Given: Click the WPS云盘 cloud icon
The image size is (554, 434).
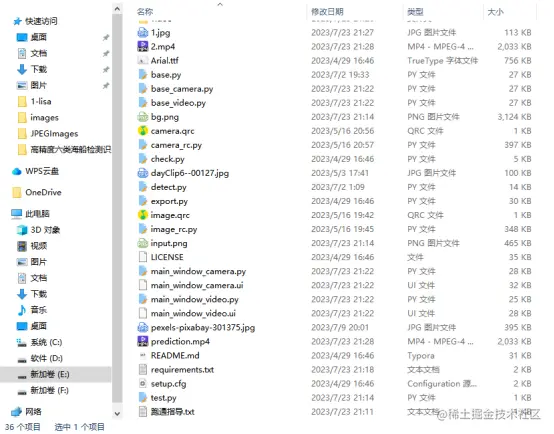Looking at the screenshot, I should [17, 171].
